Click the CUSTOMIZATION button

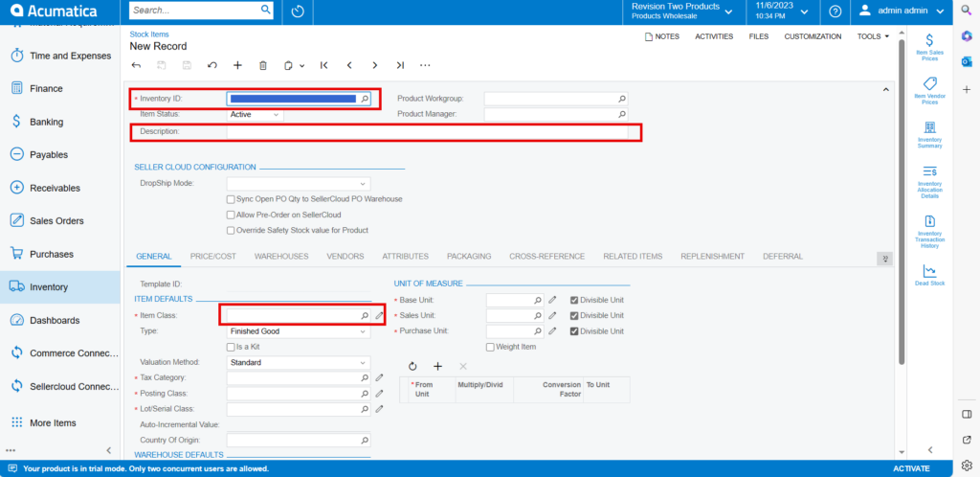813,37
